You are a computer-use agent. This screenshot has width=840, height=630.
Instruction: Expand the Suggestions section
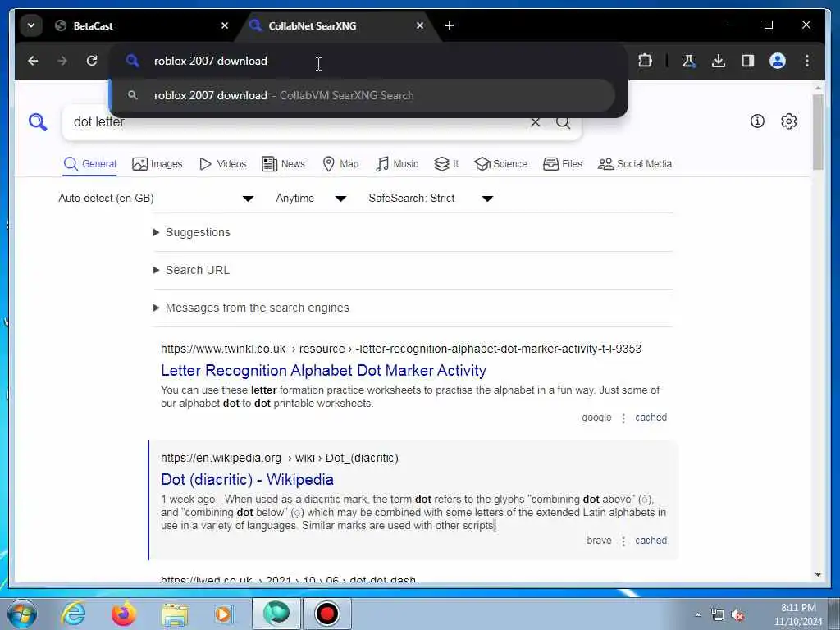point(192,232)
